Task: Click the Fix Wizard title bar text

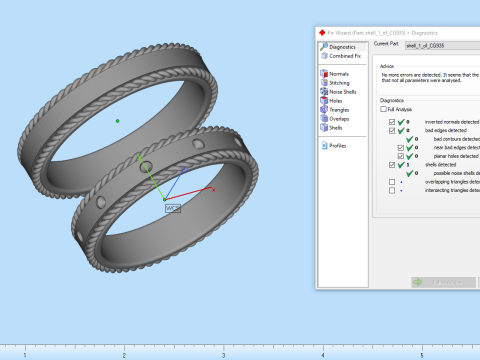Action: (x=382, y=33)
